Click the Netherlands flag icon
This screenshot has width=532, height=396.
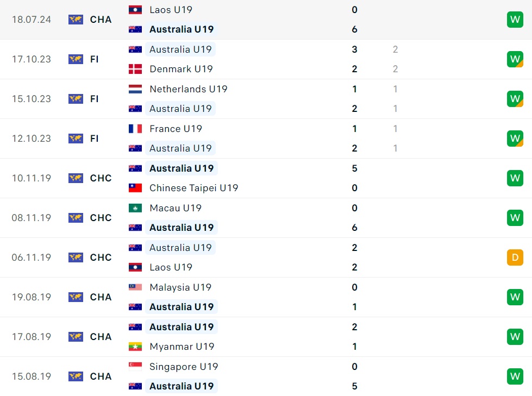tap(135, 89)
